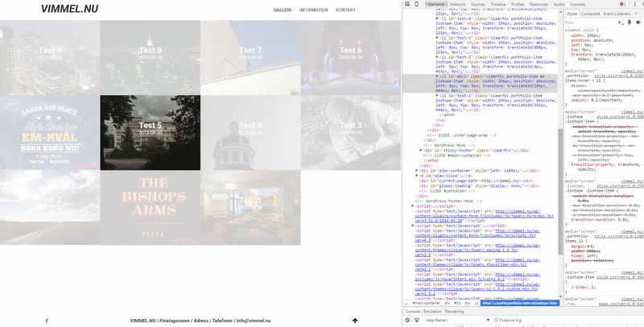
Task: Click the Elements panel vertical scrollbar
Action: [x=559, y=191]
